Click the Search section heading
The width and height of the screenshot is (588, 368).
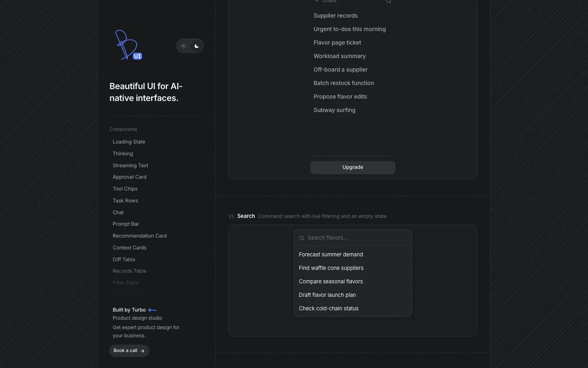(246, 216)
